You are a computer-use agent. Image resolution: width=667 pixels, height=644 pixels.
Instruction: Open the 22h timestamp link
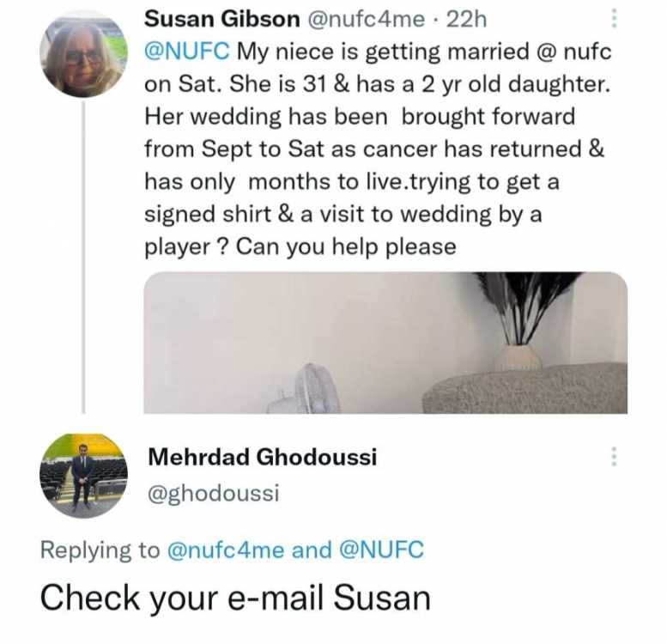tap(467, 19)
